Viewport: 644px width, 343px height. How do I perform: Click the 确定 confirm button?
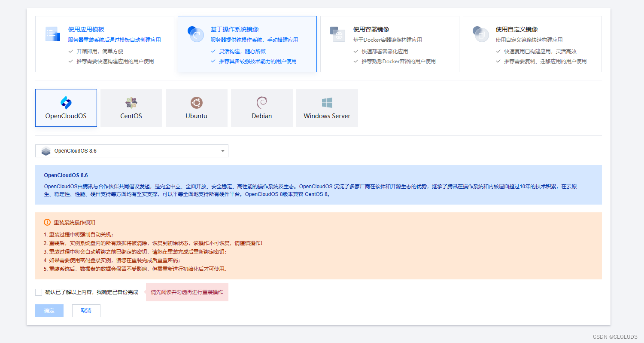(49, 311)
